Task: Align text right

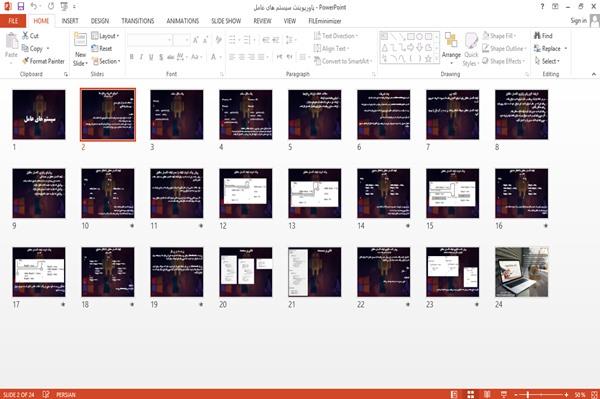Action: pyautogui.click(x=251, y=57)
